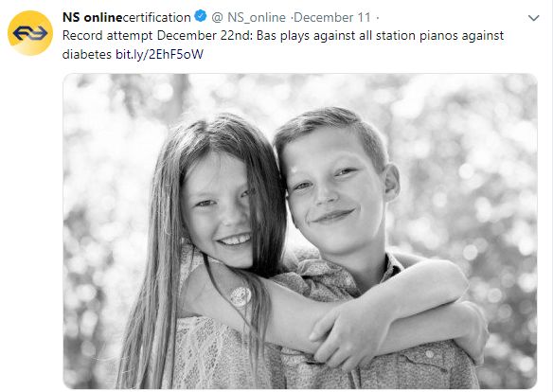Expand the tweet options chevron
The width and height of the screenshot is (553, 392).
click(x=534, y=18)
